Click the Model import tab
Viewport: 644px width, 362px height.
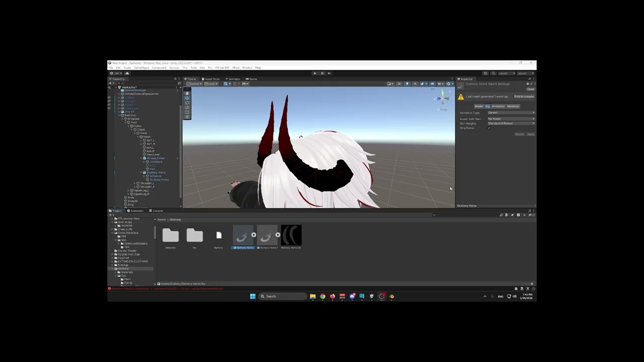[479, 106]
